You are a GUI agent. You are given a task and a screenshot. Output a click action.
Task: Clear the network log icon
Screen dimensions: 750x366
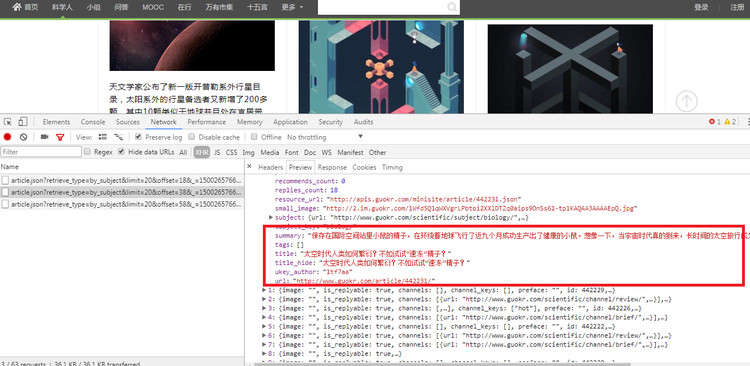pyautogui.click(x=23, y=137)
